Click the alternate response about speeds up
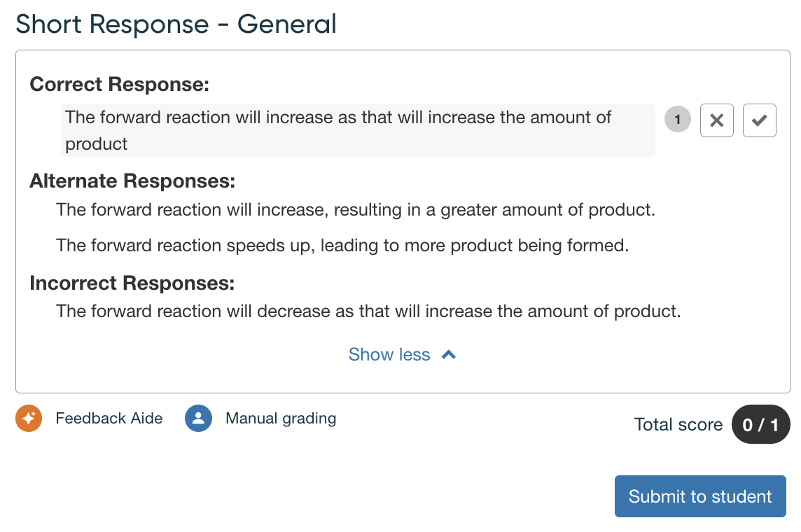801x532 pixels. 342,246
